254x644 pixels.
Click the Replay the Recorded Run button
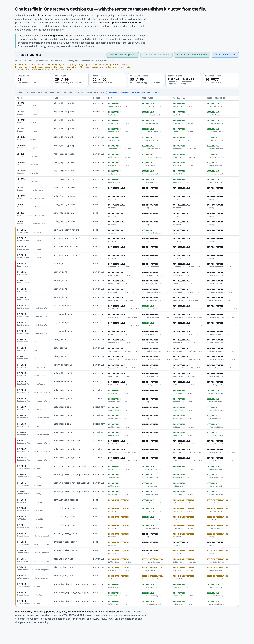[192, 55]
